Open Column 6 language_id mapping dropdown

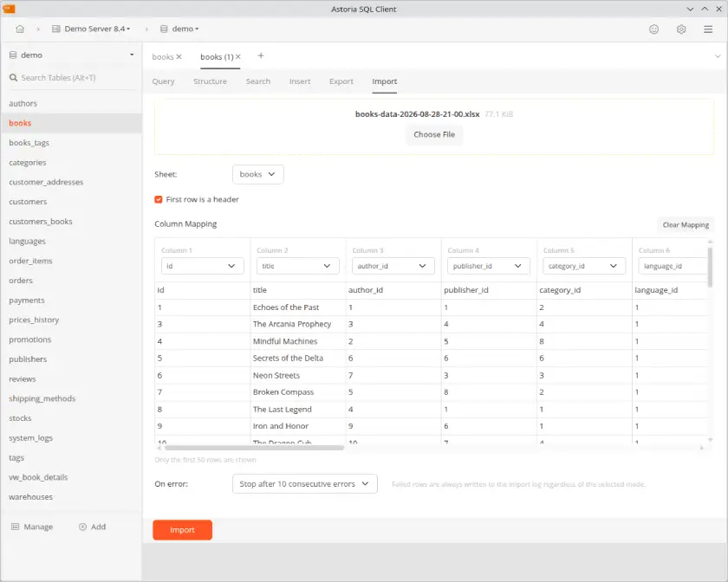pos(673,266)
